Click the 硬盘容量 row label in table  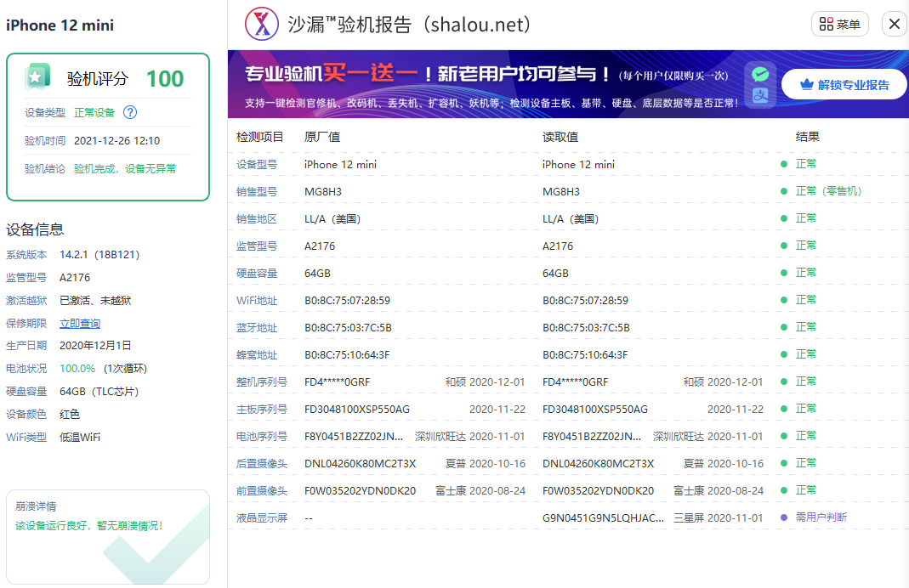point(256,274)
